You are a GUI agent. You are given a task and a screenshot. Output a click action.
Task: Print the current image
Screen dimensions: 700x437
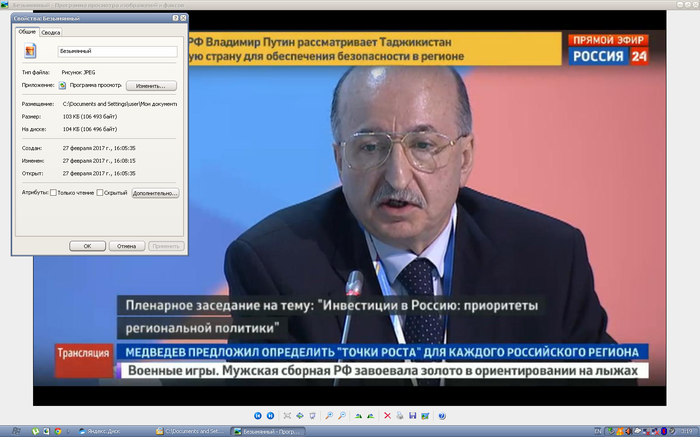[400, 415]
